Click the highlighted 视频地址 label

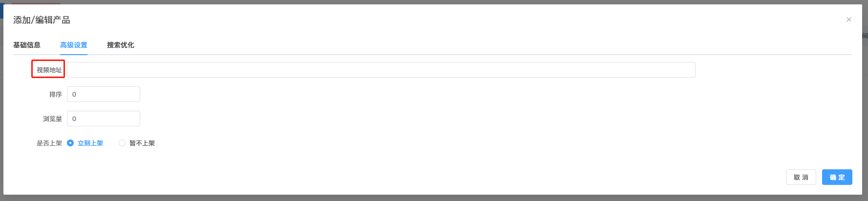pyautogui.click(x=49, y=70)
